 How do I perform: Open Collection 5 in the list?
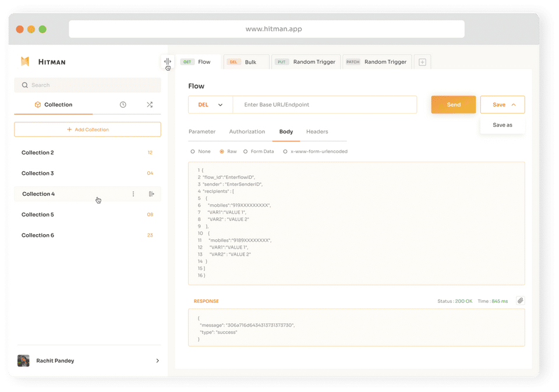coord(88,214)
